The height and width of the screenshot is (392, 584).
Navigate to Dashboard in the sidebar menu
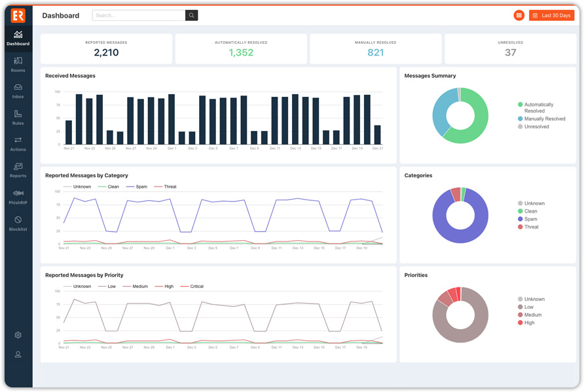click(18, 37)
